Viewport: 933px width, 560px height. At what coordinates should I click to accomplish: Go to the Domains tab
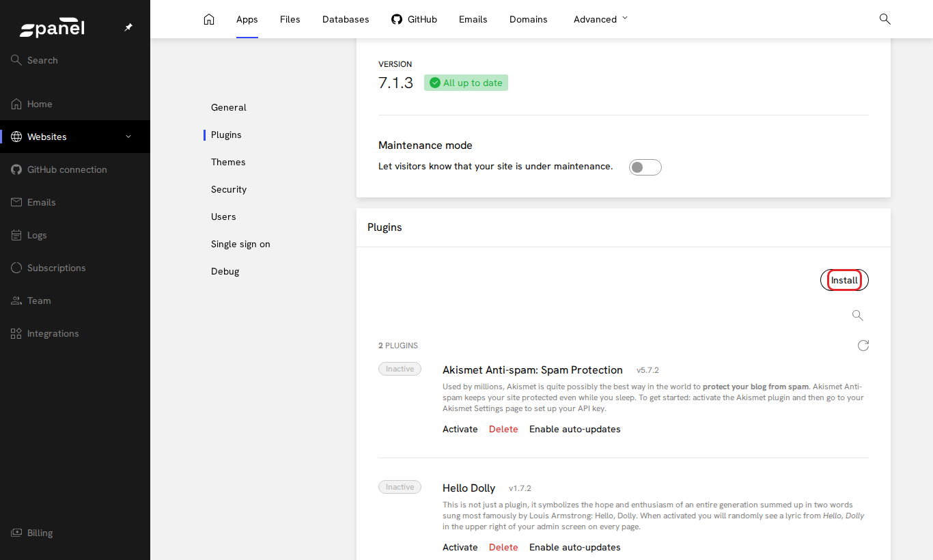(x=529, y=19)
